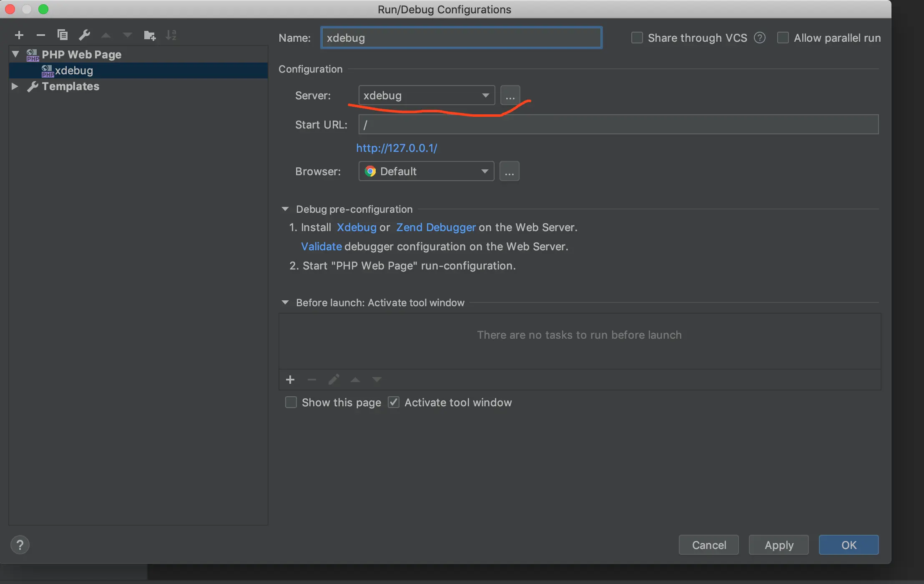Click the Sort Configurations alphabetically icon
Screen dimensions: 924x584
coord(171,35)
